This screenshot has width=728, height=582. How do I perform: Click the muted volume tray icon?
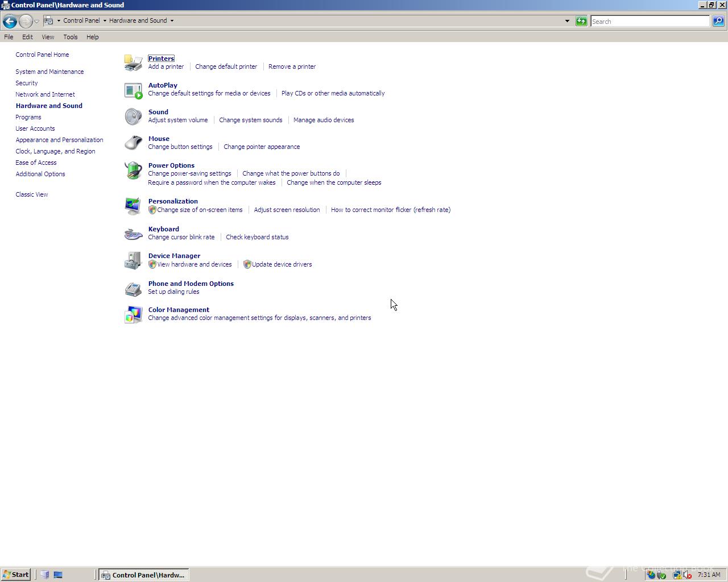687,575
